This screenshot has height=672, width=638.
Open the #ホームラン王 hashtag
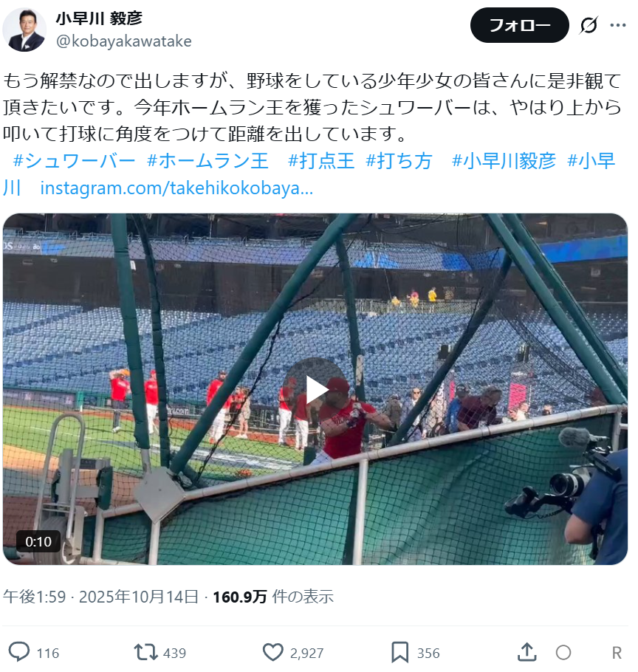pos(207,161)
